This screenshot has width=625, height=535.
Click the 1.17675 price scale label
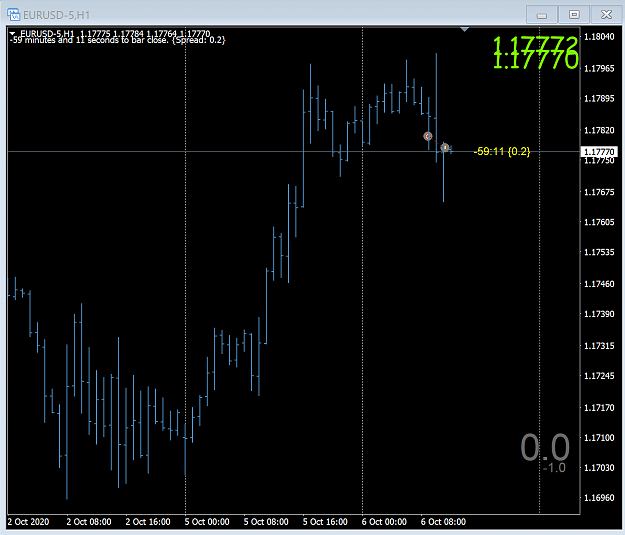coord(599,192)
